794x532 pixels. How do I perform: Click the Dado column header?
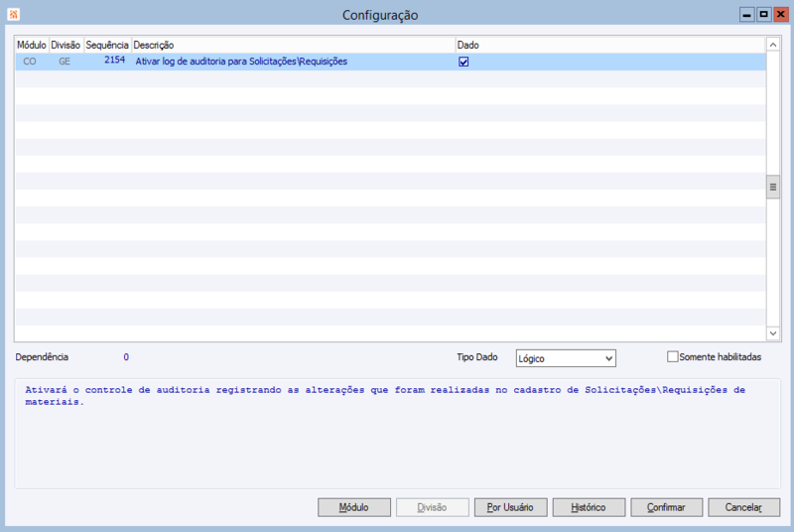(x=610, y=45)
